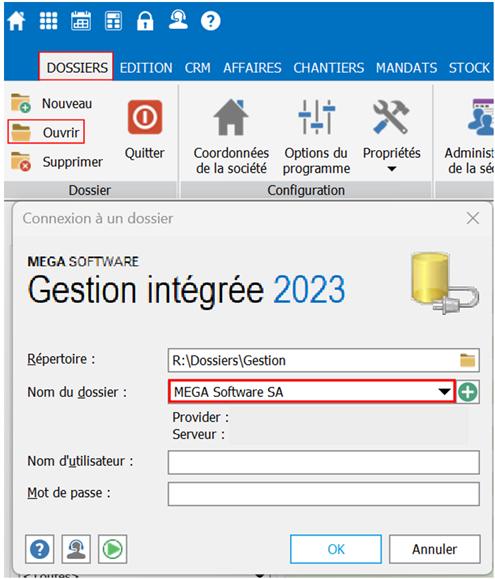Focus the Répertoire path field
Viewport: 495px width, 579px height.
tap(324, 360)
